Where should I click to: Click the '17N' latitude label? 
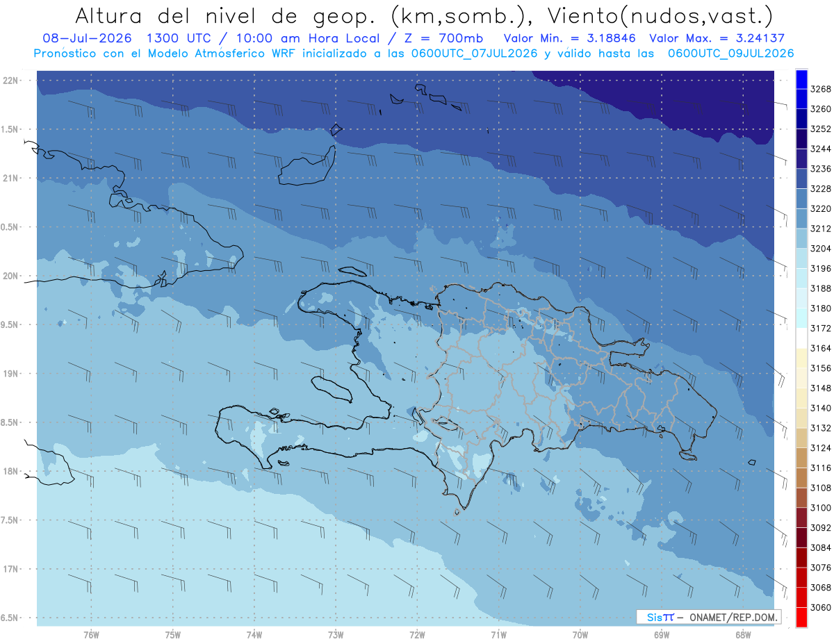point(12,569)
